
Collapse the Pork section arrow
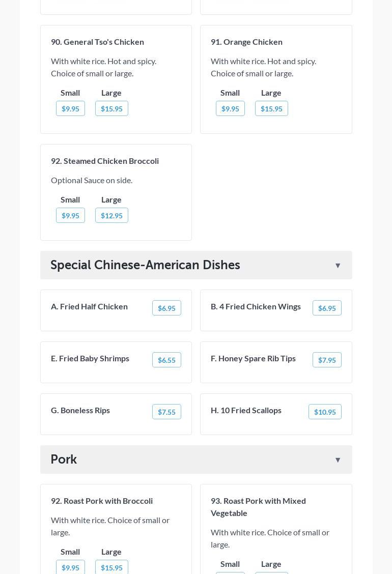coord(338,460)
